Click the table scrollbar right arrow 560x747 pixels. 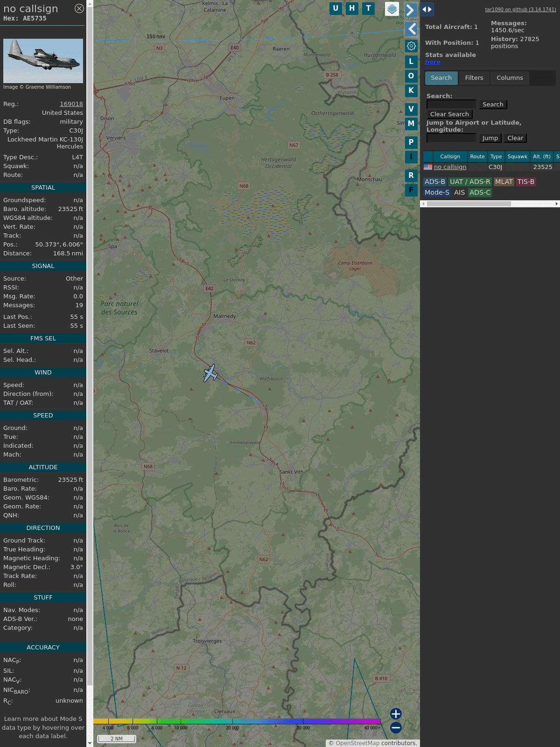[x=557, y=204]
